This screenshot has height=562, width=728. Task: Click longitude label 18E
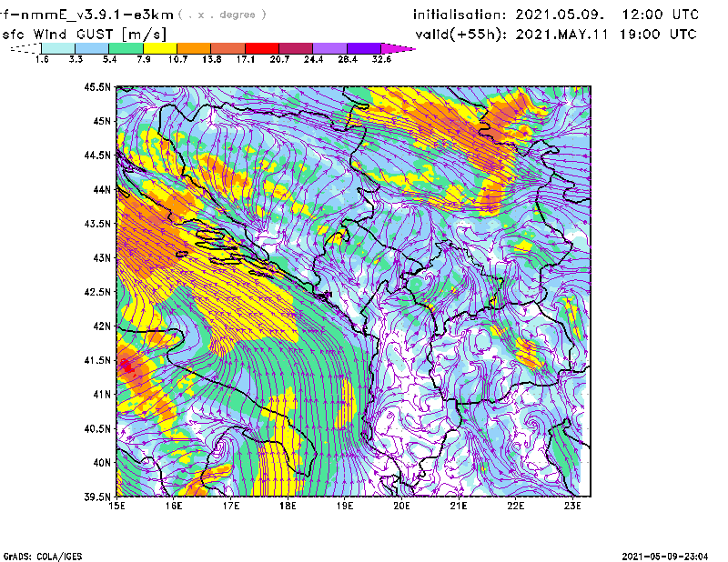point(288,506)
